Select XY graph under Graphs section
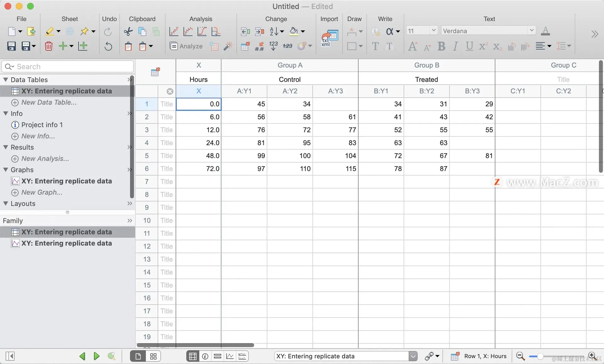 66,181
